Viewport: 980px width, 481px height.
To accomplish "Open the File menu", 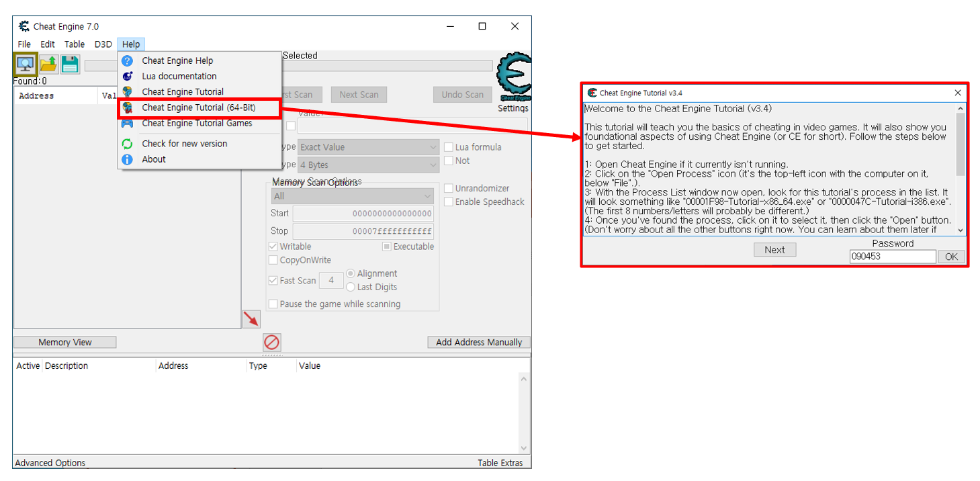I will [x=24, y=44].
